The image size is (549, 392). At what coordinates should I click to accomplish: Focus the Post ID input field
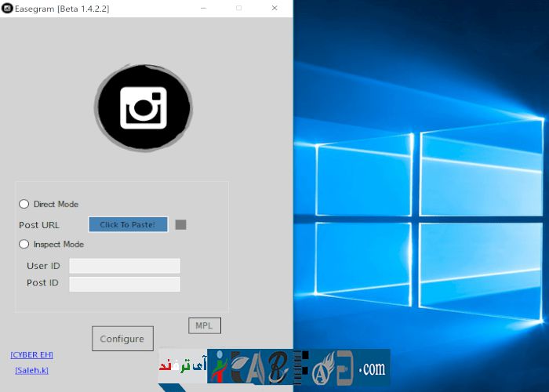[x=125, y=283]
